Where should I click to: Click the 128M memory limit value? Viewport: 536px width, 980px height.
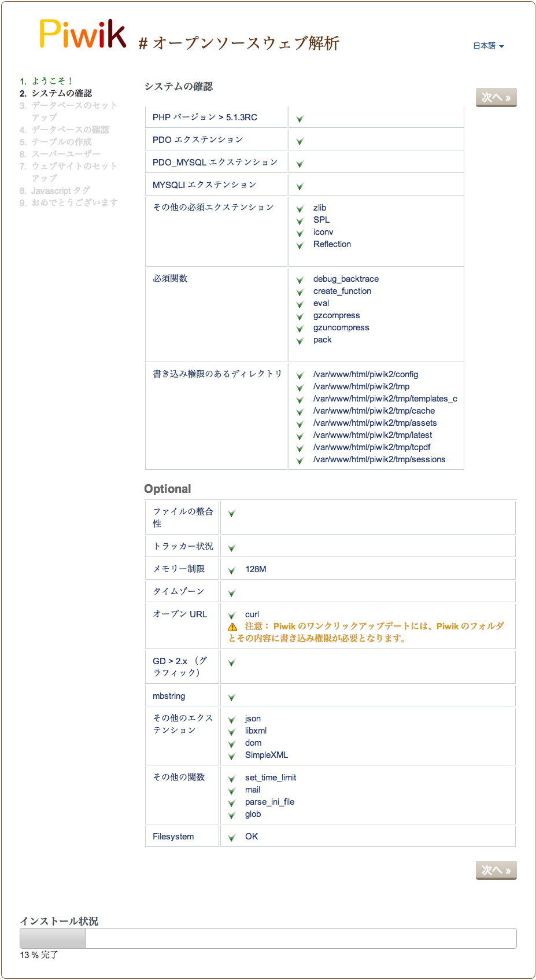point(256,569)
